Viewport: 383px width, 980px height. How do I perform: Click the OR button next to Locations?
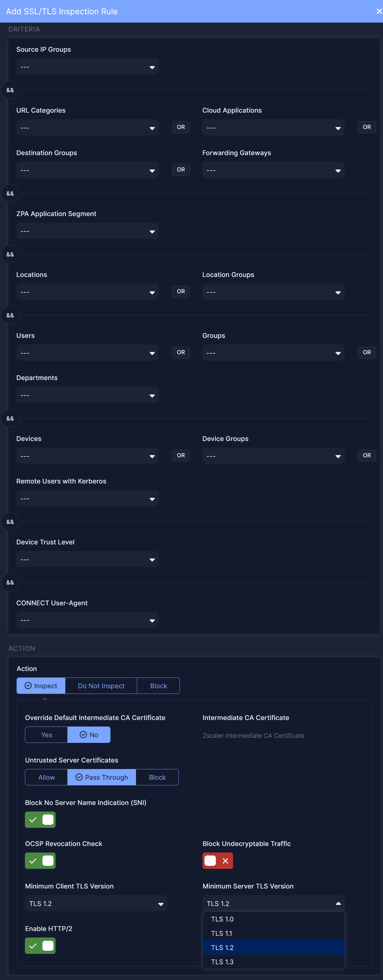[x=181, y=292]
